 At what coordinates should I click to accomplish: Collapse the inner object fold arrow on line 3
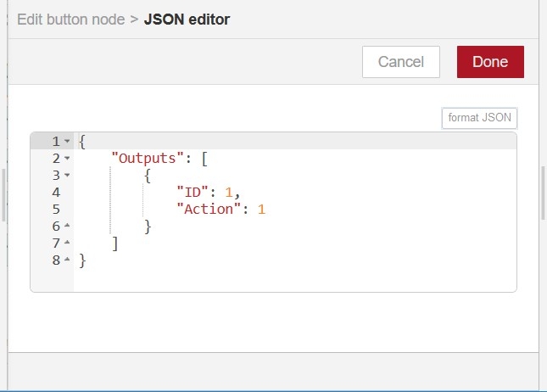[68, 175]
